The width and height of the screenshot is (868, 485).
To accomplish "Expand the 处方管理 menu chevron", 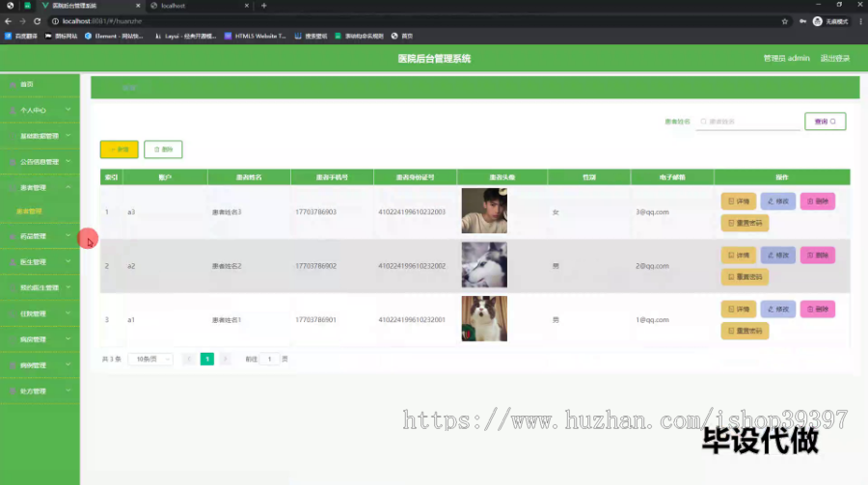I will point(68,391).
